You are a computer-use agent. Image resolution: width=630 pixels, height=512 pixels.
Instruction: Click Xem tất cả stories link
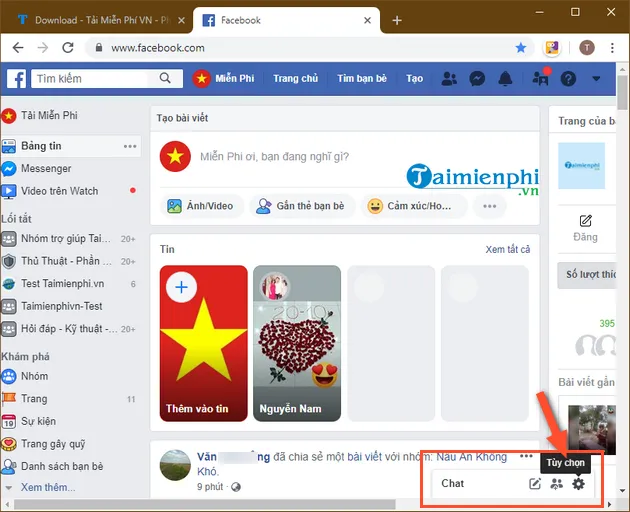coord(507,249)
